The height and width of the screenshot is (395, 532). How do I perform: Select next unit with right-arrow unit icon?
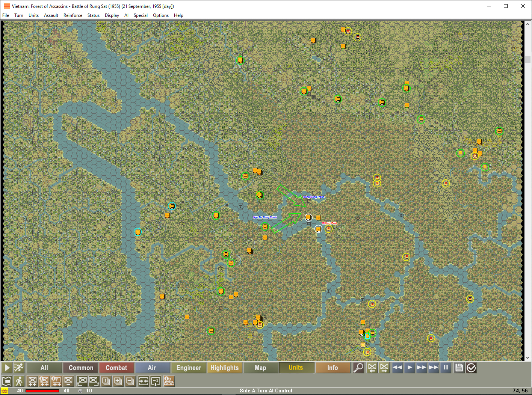point(384,368)
